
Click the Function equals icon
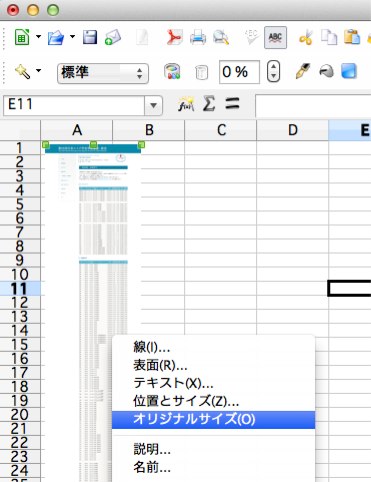pyautogui.click(x=232, y=103)
